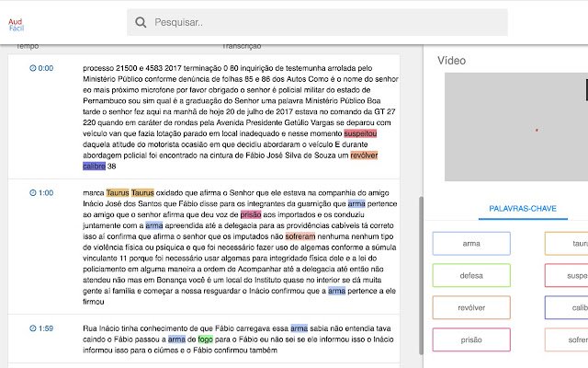Click the clock icon beside 1:00
588x368 pixels.
click(x=33, y=192)
